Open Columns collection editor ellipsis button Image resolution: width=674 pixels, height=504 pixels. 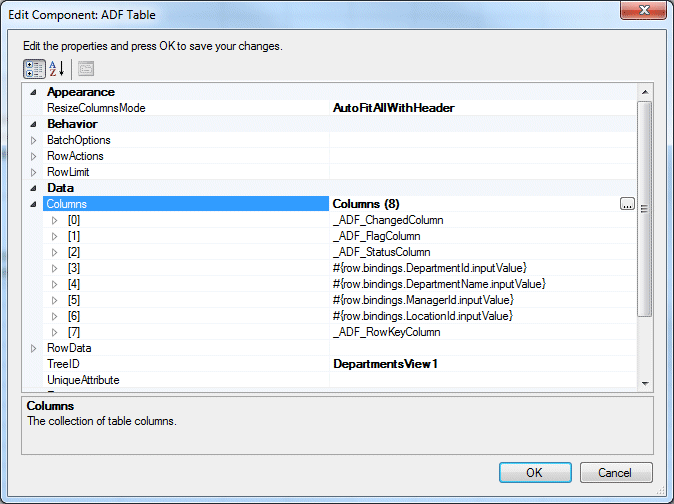tap(627, 204)
